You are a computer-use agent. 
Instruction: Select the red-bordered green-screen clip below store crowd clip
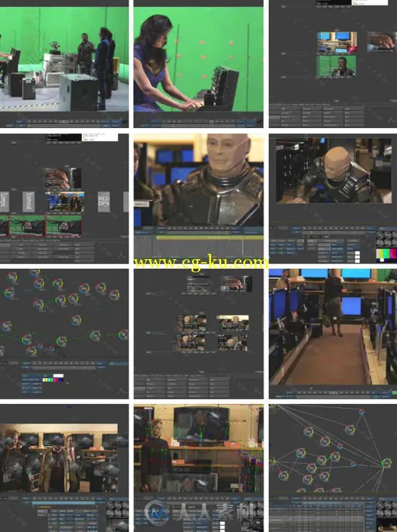64,225
